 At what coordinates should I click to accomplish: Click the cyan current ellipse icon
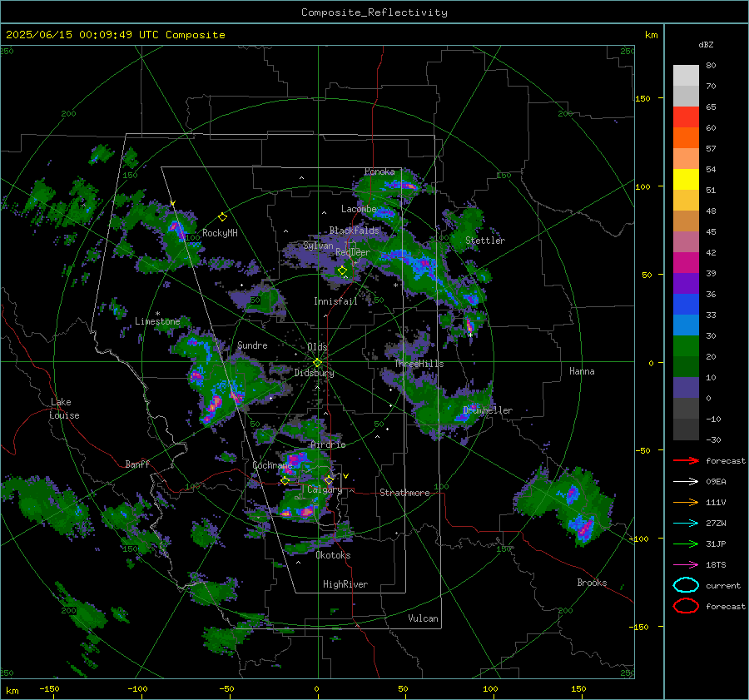686,585
